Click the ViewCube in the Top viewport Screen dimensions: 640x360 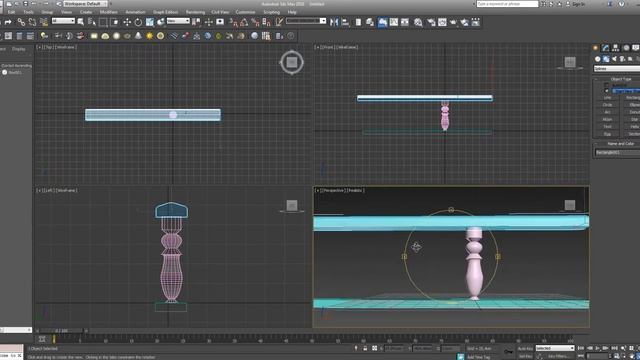point(292,62)
